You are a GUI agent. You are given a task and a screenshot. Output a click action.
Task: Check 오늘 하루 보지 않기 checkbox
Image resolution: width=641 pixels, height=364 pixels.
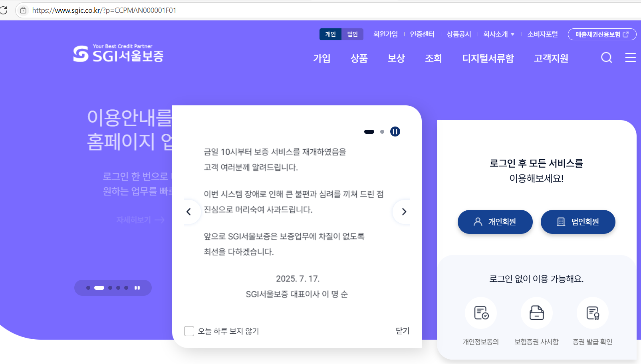pyautogui.click(x=189, y=331)
